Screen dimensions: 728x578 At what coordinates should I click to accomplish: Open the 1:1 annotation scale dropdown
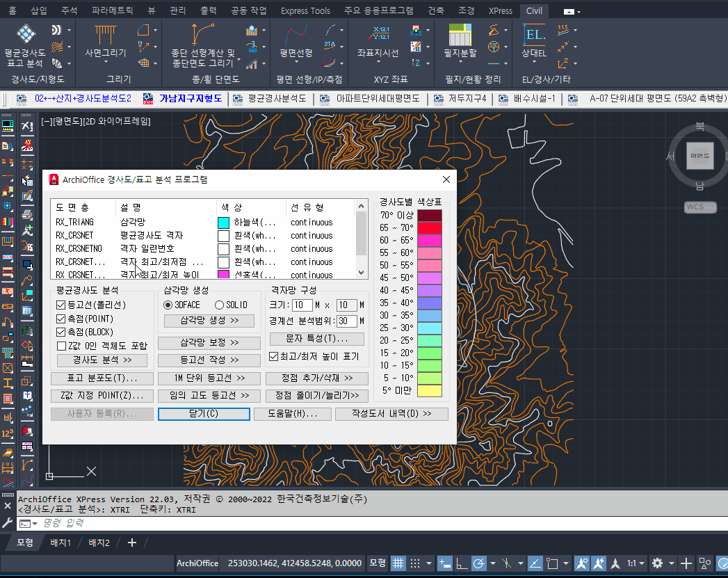[636, 563]
